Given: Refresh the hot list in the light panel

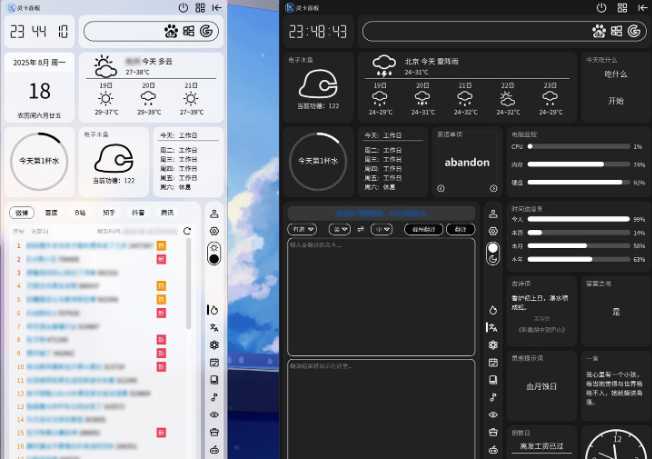Looking at the screenshot, I should pos(186,231).
